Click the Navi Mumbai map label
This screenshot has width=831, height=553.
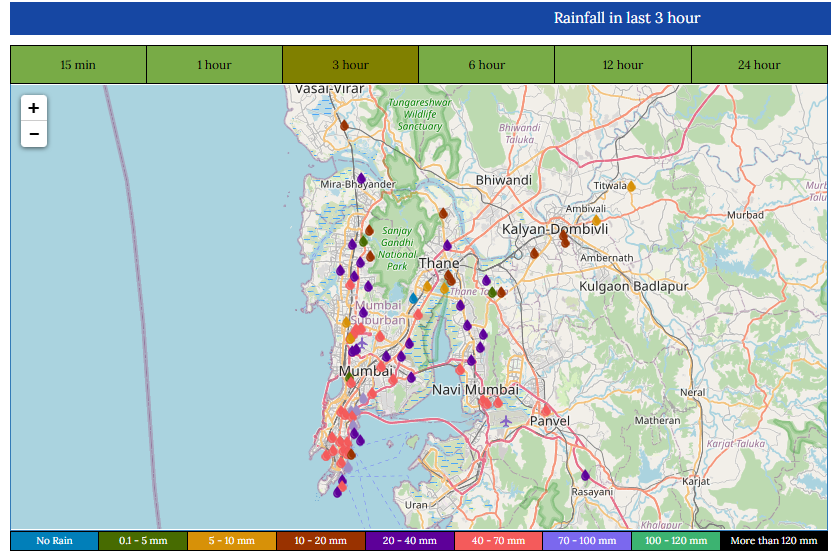click(475, 390)
